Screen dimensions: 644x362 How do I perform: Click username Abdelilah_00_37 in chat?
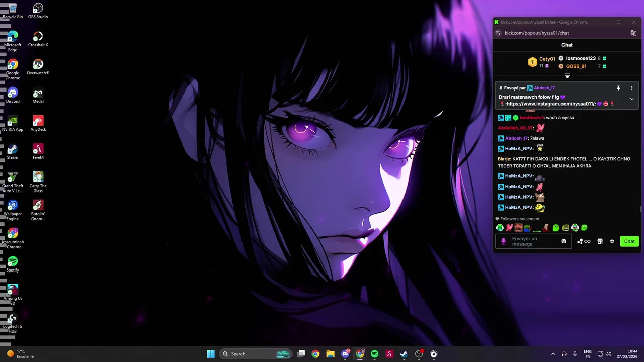pos(515,128)
